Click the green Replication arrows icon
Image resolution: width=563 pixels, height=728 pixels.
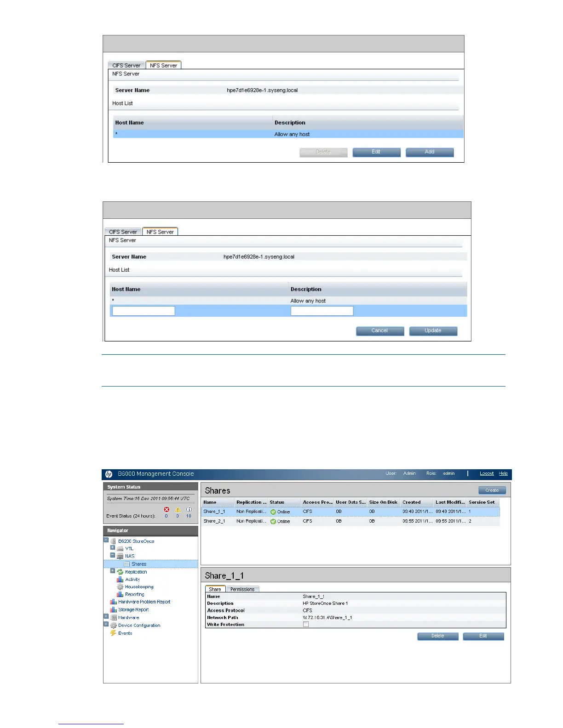click(x=120, y=572)
